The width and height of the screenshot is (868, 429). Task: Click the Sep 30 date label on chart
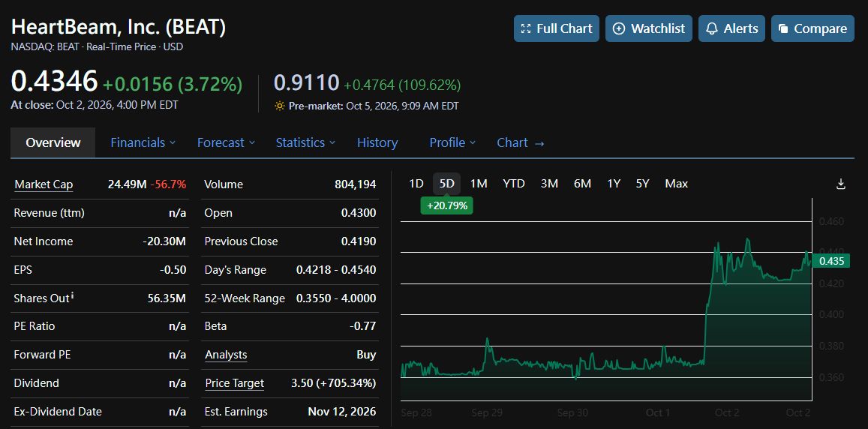[x=572, y=413]
